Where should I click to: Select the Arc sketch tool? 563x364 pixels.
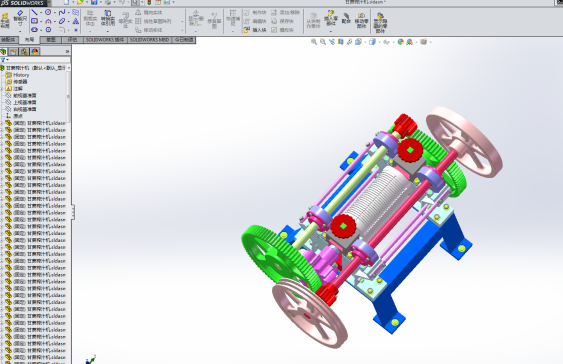(x=48, y=21)
